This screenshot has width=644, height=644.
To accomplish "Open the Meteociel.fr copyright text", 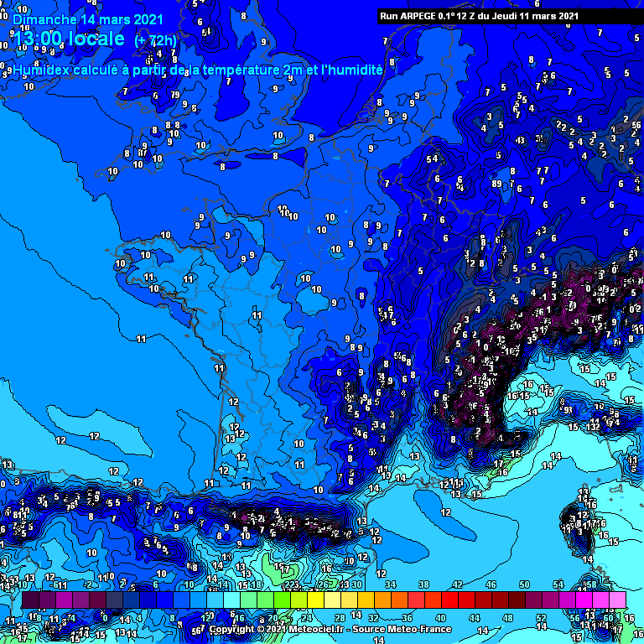I will (277, 629).
